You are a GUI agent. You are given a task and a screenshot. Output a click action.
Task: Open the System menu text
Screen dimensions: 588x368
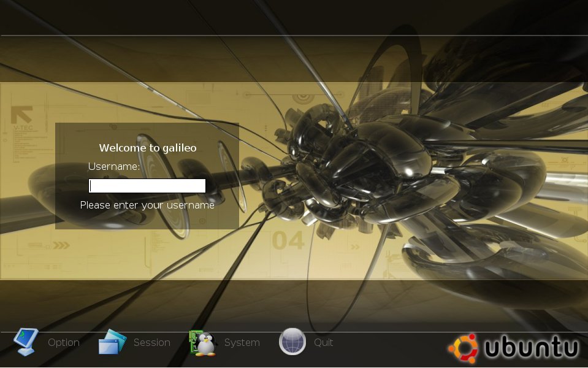[242, 342]
